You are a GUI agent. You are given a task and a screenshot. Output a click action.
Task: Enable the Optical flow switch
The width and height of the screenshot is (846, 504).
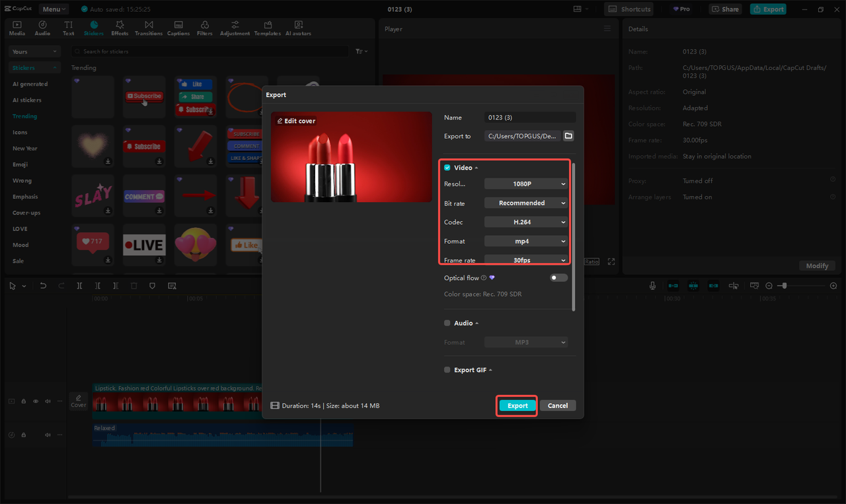558,277
